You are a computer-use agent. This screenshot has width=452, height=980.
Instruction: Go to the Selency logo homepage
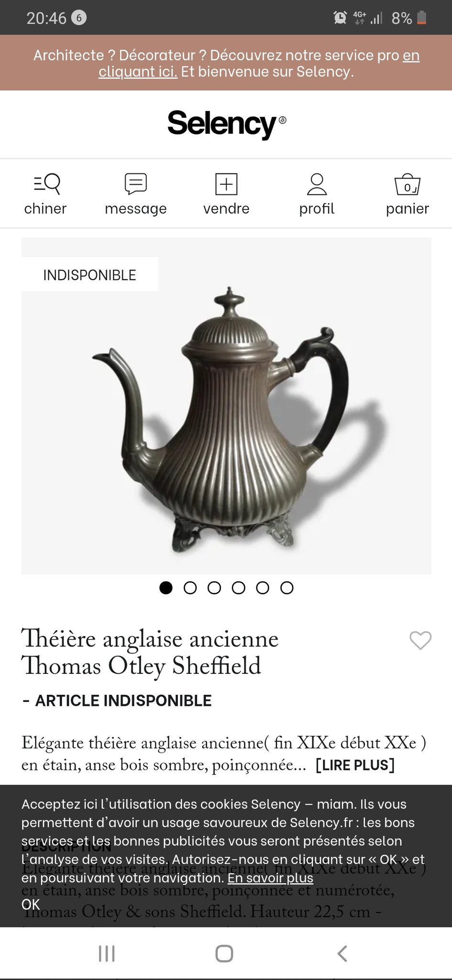click(x=226, y=123)
